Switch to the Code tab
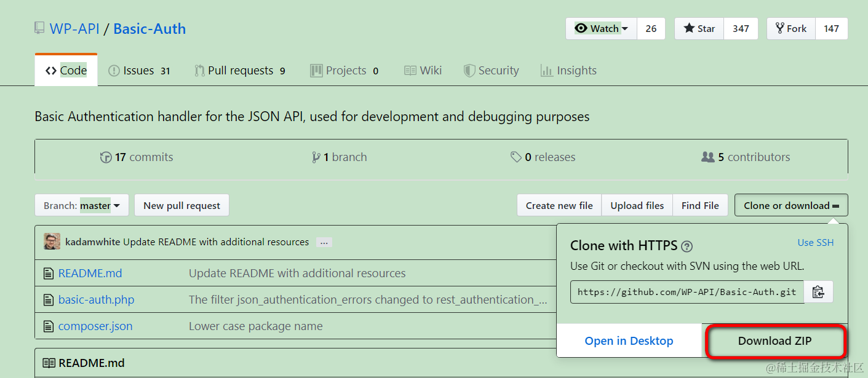Screen dimensions: 868x378 (66, 71)
